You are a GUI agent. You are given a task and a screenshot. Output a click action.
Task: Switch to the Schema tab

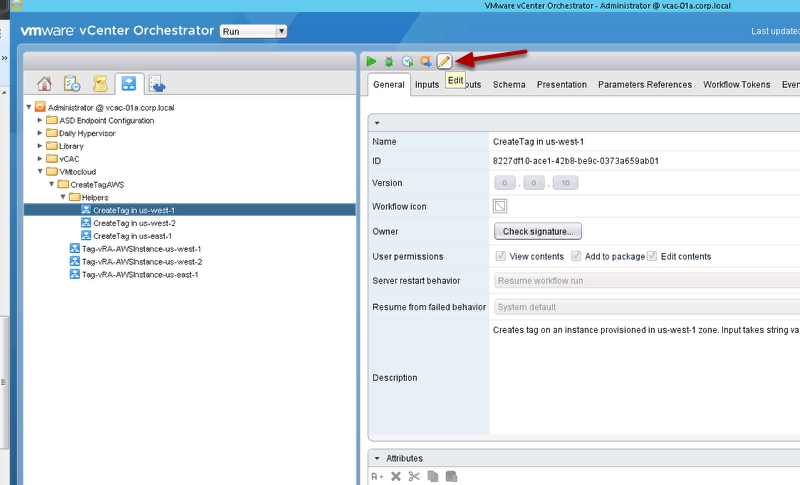tap(509, 85)
